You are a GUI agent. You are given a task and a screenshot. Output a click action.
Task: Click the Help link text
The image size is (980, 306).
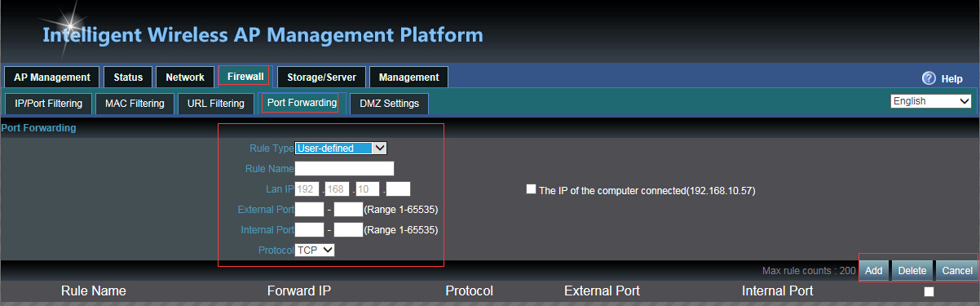click(x=951, y=79)
